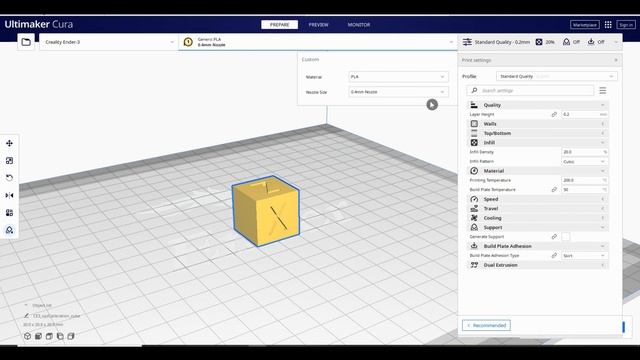Close the Print settings panel
Screen dimensions: 640x360
pyautogui.click(x=616, y=60)
